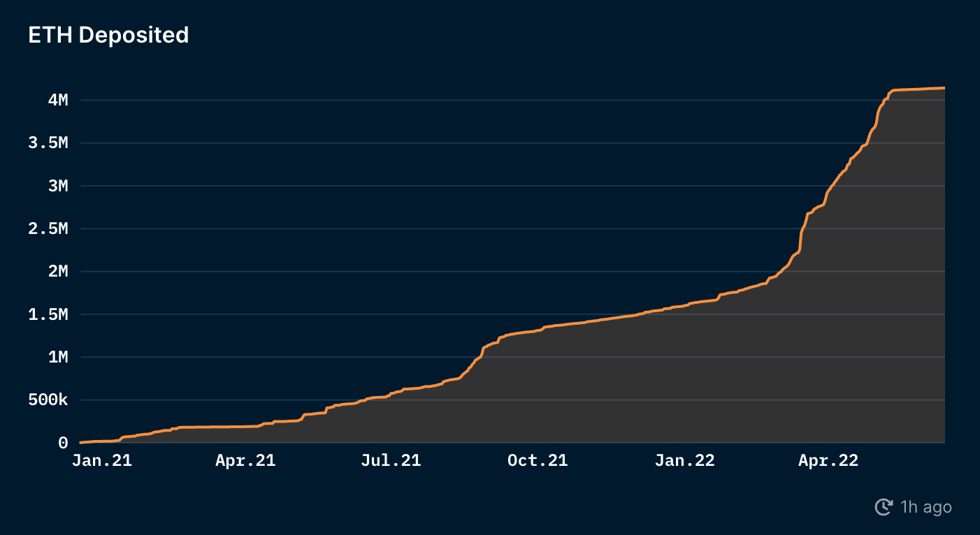Click the Oct.21 date label
This screenshot has height=535, width=980.
(538, 461)
